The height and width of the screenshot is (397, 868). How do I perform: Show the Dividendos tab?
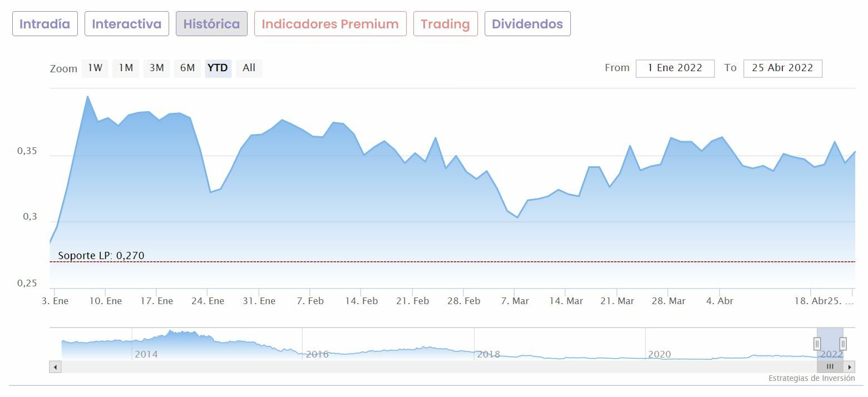tap(527, 24)
